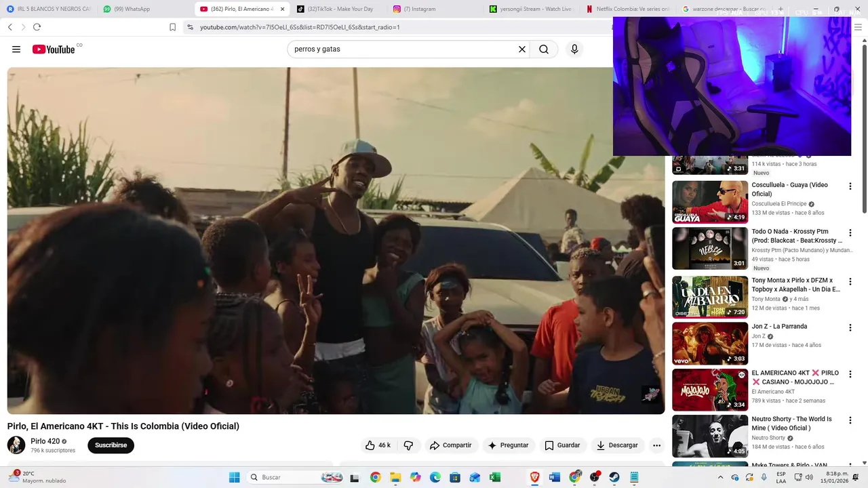Viewport: 868px width, 488px height.
Task: Clear the search box with the X icon
Action: coord(522,49)
